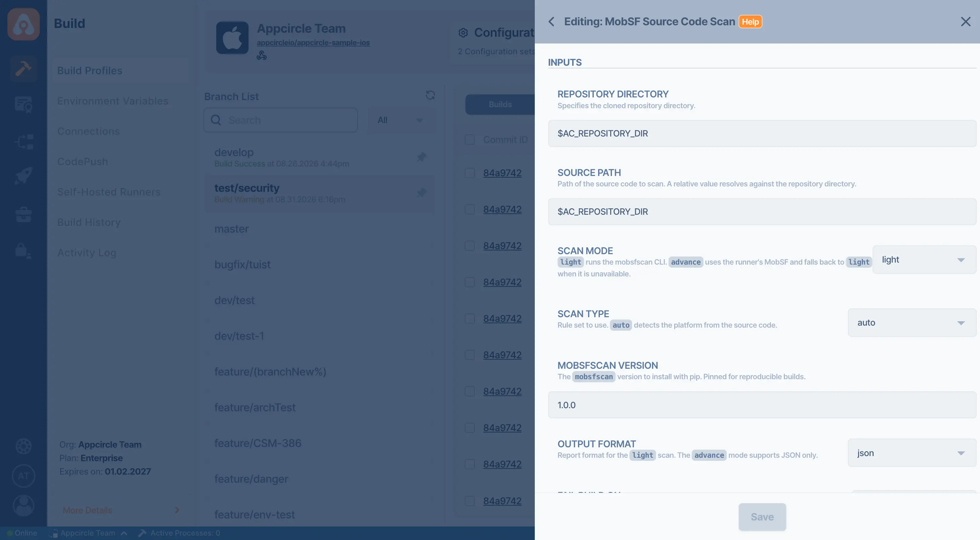Viewport: 980px width, 540px height.
Task: Open the All branch filter dropdown
Action: (x=401, y=120)
